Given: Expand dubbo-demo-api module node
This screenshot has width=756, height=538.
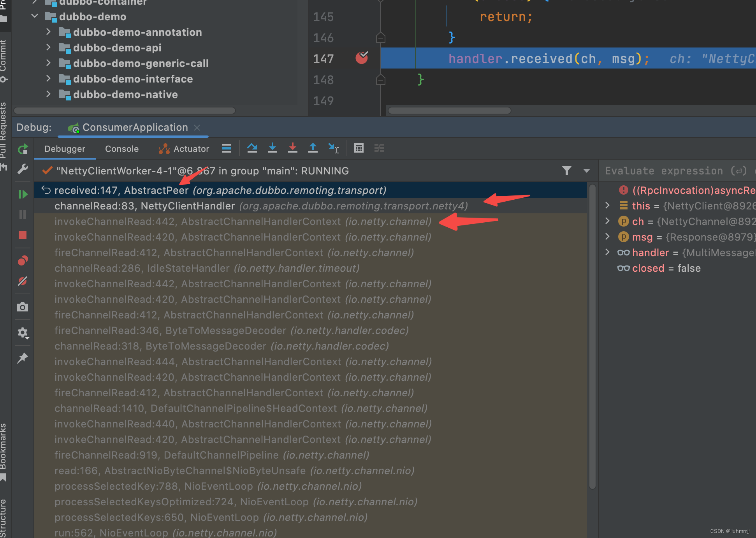Looking at the screenshot, I should [48, 47].
